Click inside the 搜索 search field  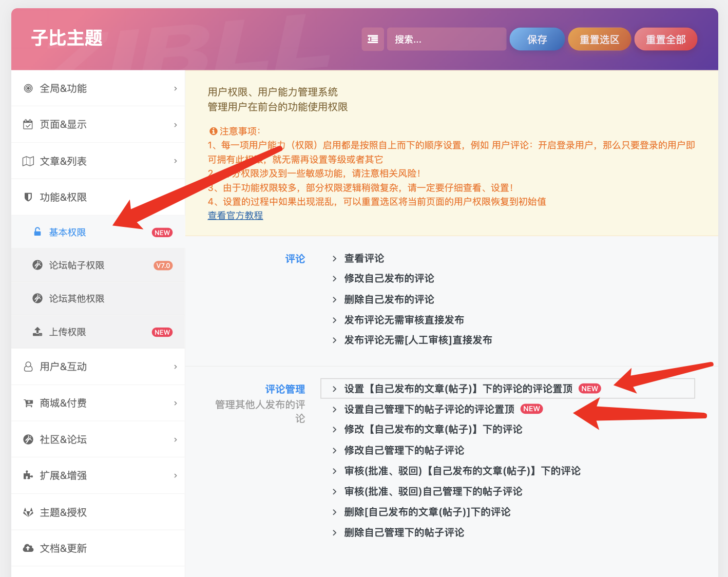click(447, 39)
